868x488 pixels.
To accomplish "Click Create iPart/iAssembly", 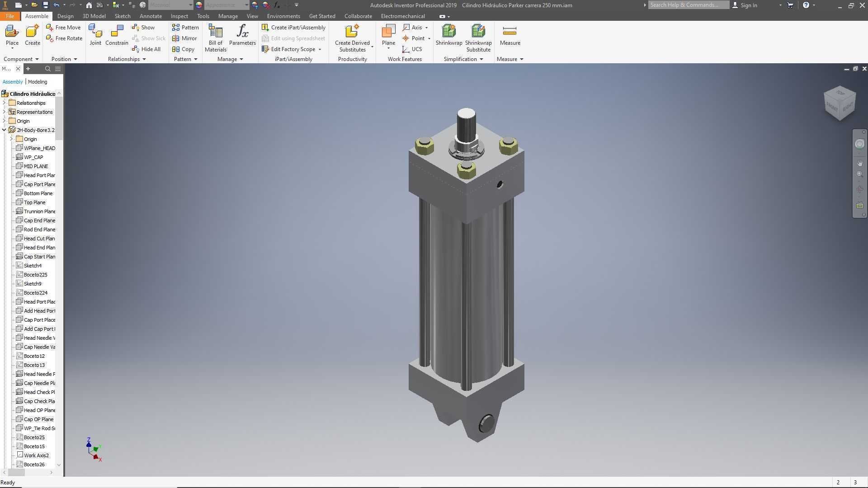I will point(293,28).
